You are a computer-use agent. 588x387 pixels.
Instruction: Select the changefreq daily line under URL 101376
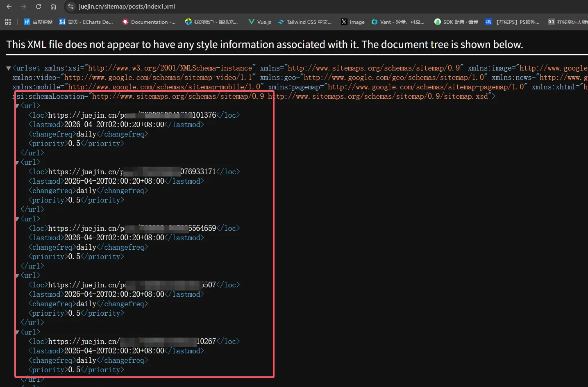(x=88, y=134)
